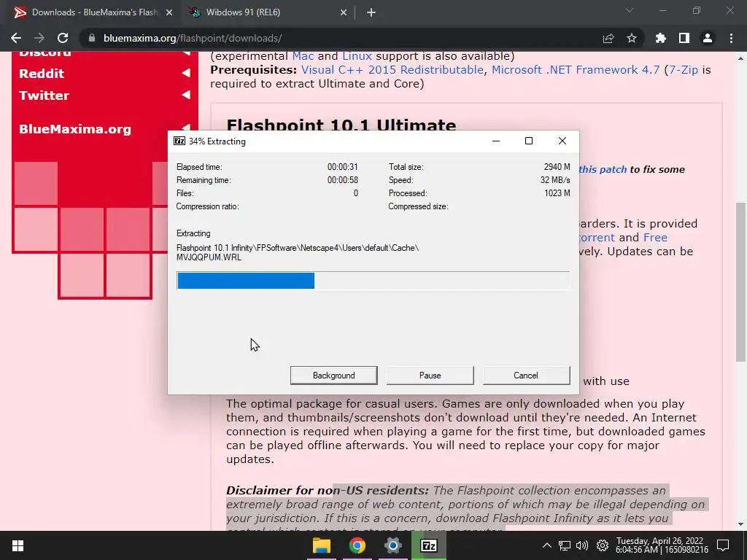Open the taskbar date and time
The height and width of the screenshot is (560, 747).
point(662,545)
